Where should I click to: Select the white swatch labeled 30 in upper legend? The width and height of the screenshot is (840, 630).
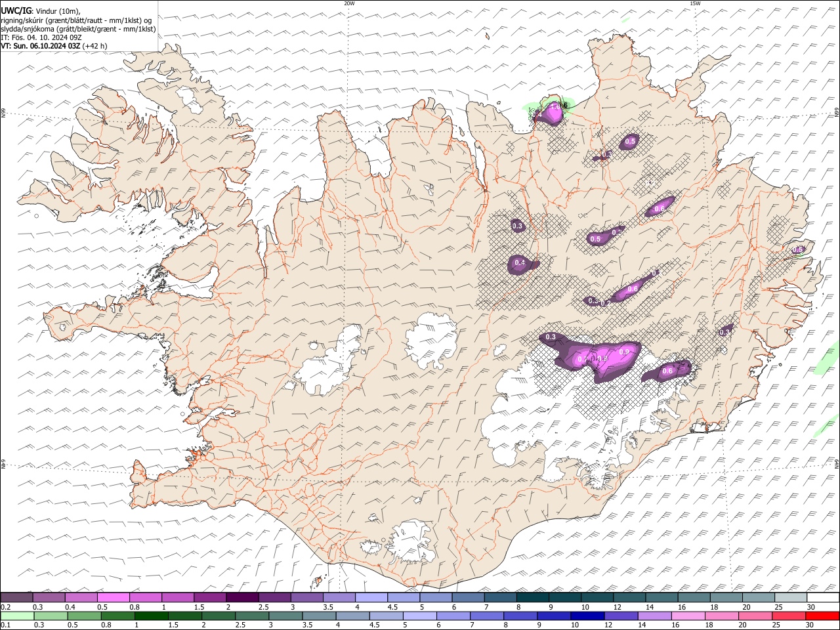823,597
